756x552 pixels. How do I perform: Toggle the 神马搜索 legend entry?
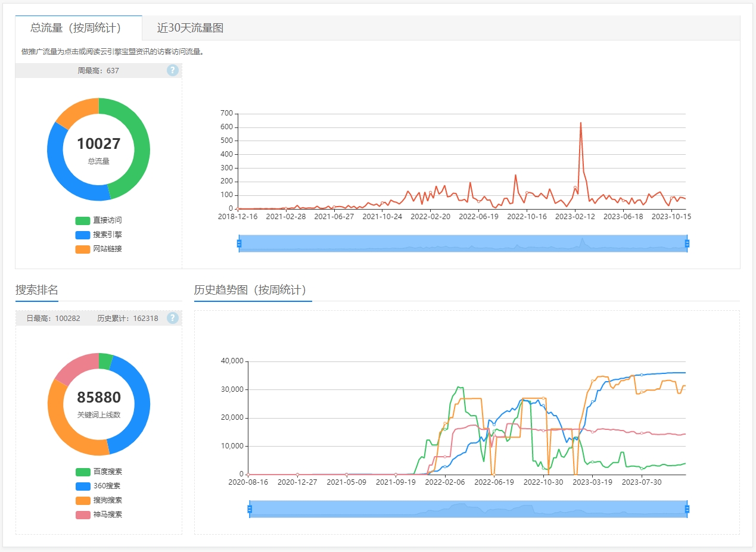pyautogui.click(x=99, y=514)
